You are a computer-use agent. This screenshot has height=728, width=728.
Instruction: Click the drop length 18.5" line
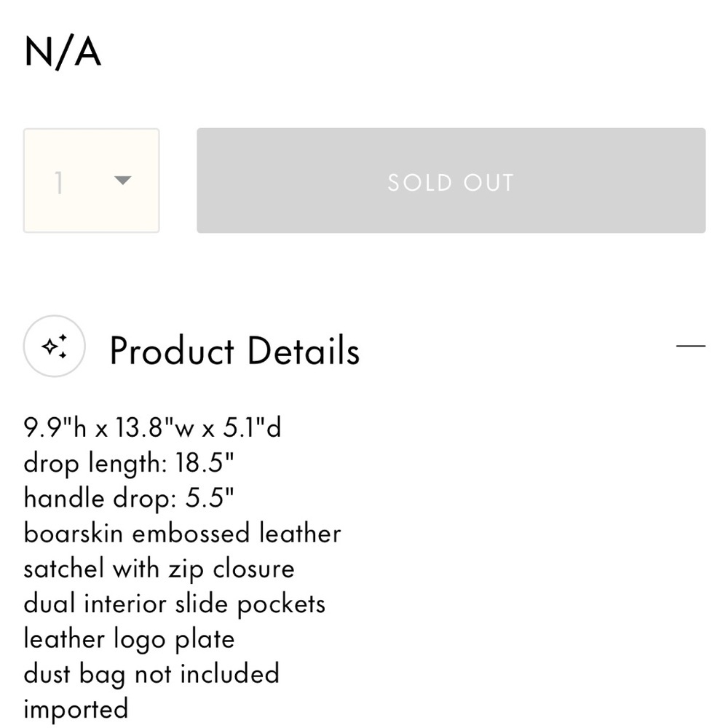(x=129, y=463)
